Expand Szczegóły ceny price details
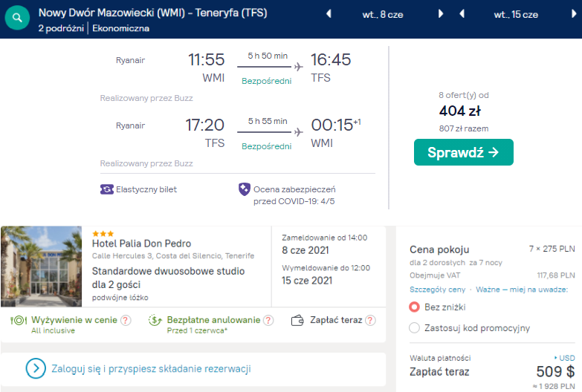Image resolution: width=582 pixels, height=392 pixels. 438,289
